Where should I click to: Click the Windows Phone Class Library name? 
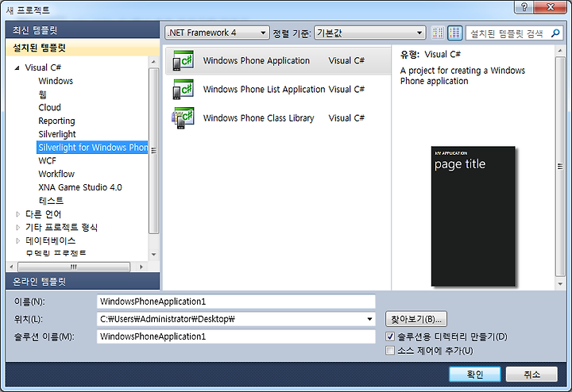[258, 118]
